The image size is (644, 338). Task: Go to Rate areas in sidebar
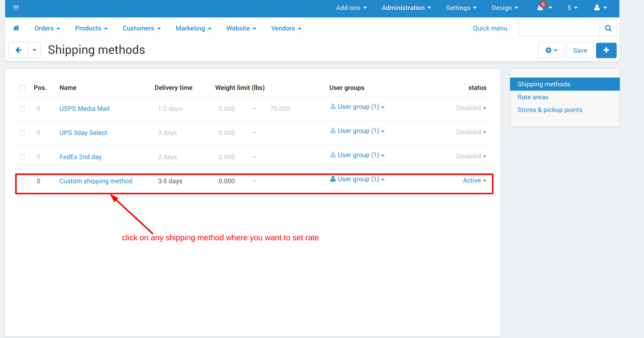click(533, 97)
